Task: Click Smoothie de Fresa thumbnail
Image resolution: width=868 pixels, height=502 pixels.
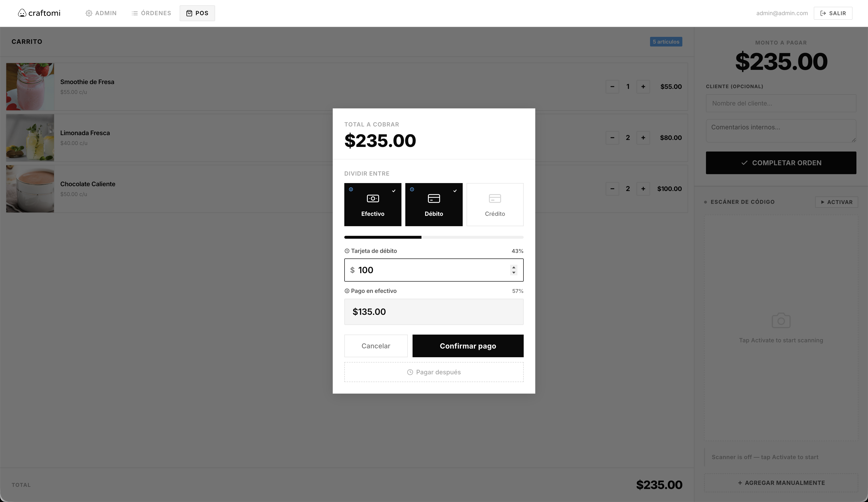Action: (x=30, y=87)
